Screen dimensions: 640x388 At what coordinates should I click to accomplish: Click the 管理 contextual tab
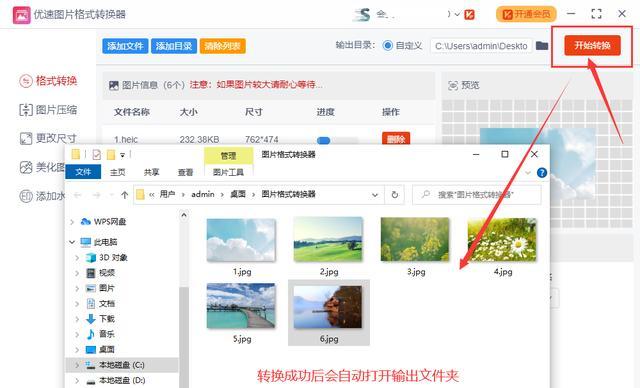tap(228, 155)
